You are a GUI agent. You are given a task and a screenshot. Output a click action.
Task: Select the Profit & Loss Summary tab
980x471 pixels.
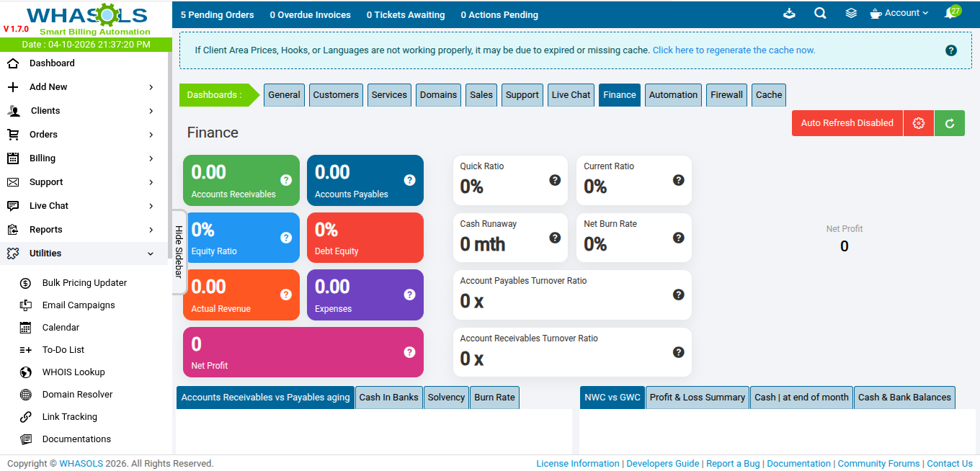coord(697,398)
